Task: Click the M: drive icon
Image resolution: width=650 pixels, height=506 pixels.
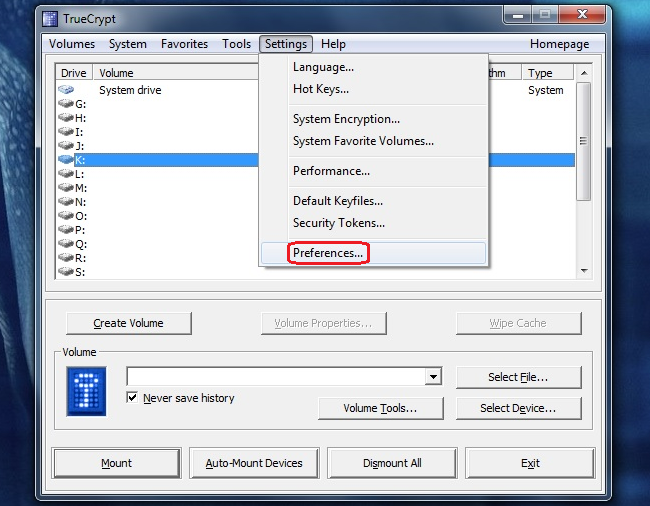Action: tap(66, 187)
